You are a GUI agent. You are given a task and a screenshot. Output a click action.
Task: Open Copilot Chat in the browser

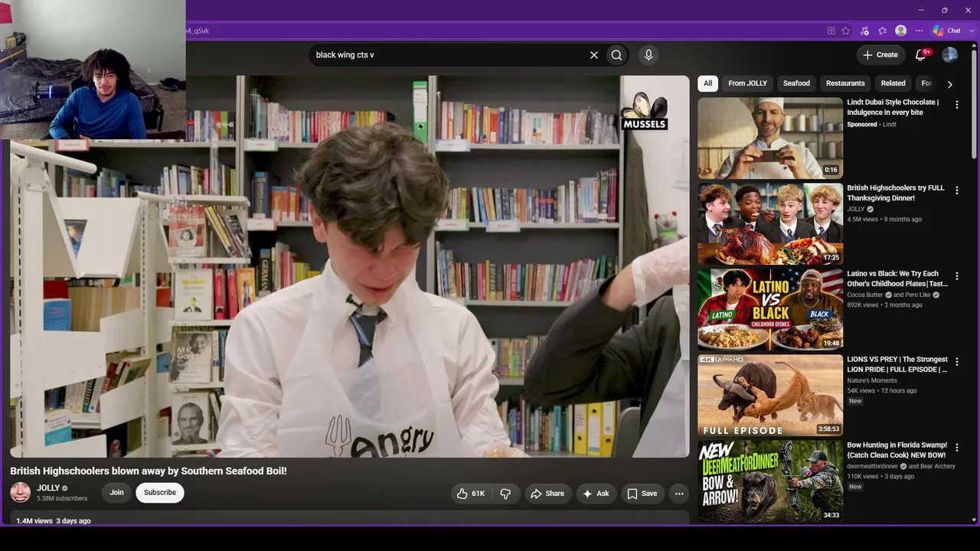946,31
